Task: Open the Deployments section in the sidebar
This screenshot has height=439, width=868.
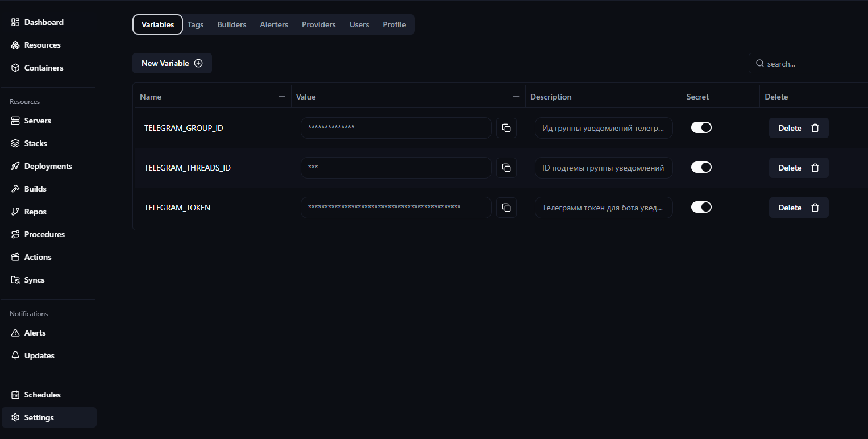Action: (x=48, y=166)
